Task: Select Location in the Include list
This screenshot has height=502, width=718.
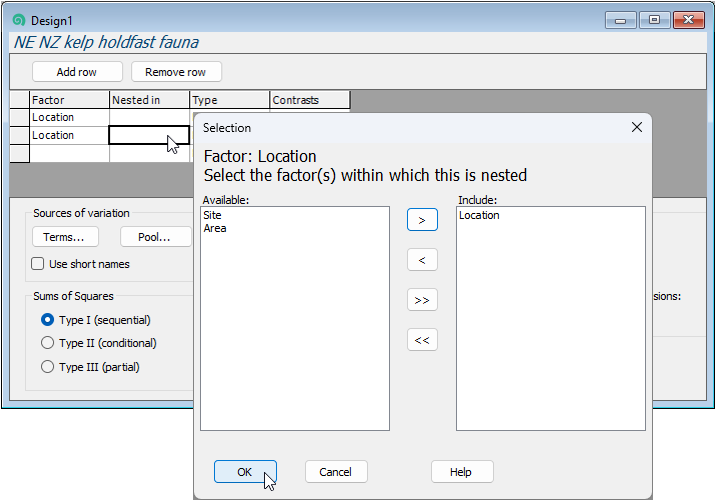Action: (480, 215)
